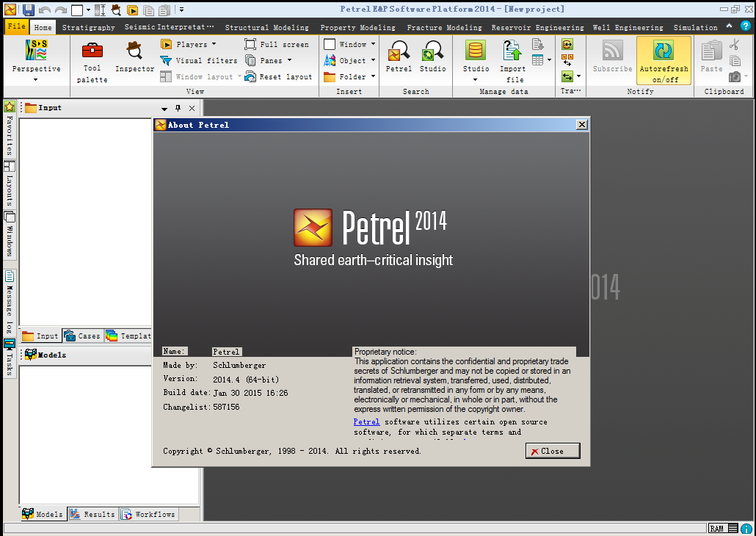Image resolution: width=756 pixels, height=536 pixels.
Task: Click the Inspector detective icon in quick access toolbar
Action: (116, 10)
